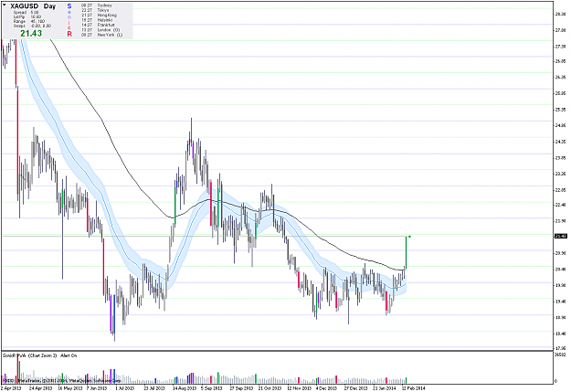Click the Frankfurt session row

pyautogui.click(x=98, y=26)
